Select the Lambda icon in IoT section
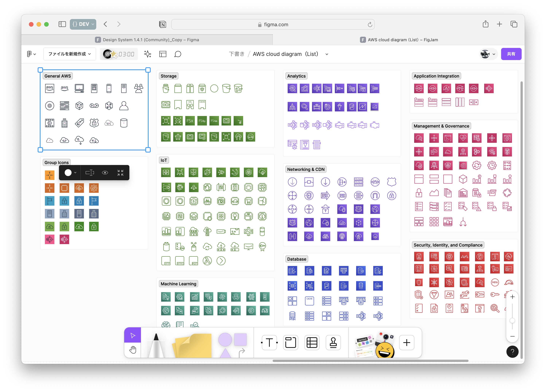546x392 pixels. coord(207,261)
